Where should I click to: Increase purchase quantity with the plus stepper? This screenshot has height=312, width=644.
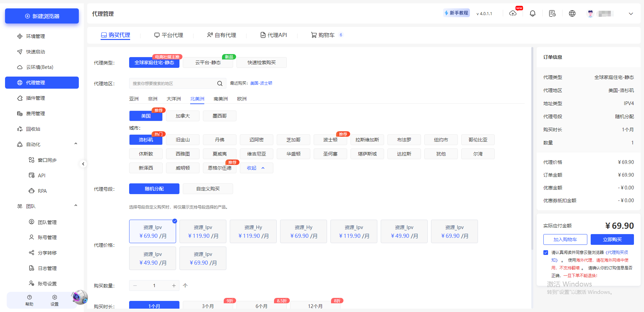(x=174, y=285)
